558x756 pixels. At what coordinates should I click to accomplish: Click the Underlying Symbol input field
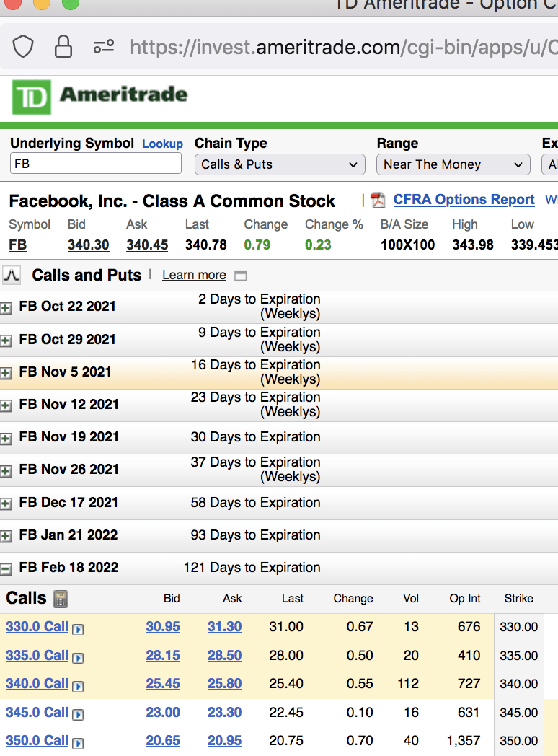point(95,164)
